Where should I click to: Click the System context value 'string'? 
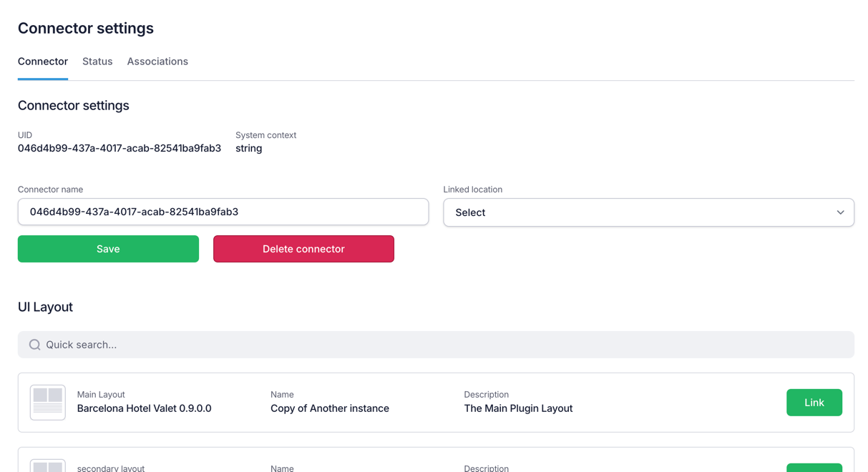[x=249, y=148]
